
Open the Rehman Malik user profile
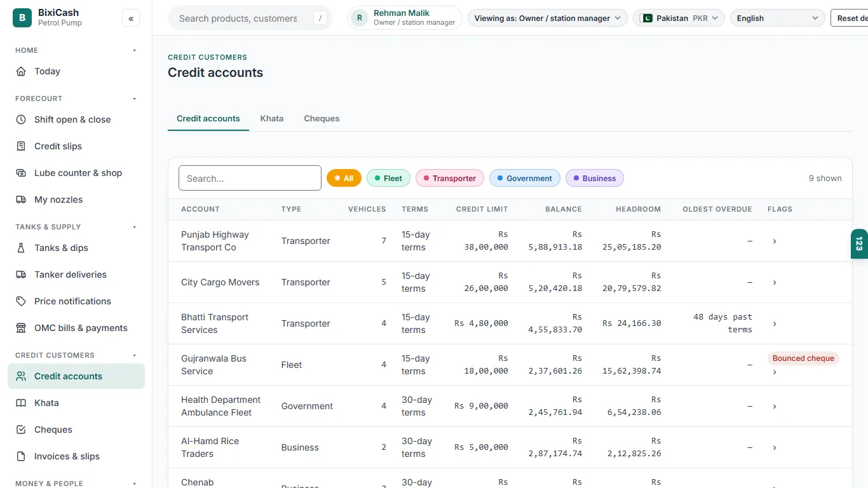click(x=405, y=18)
